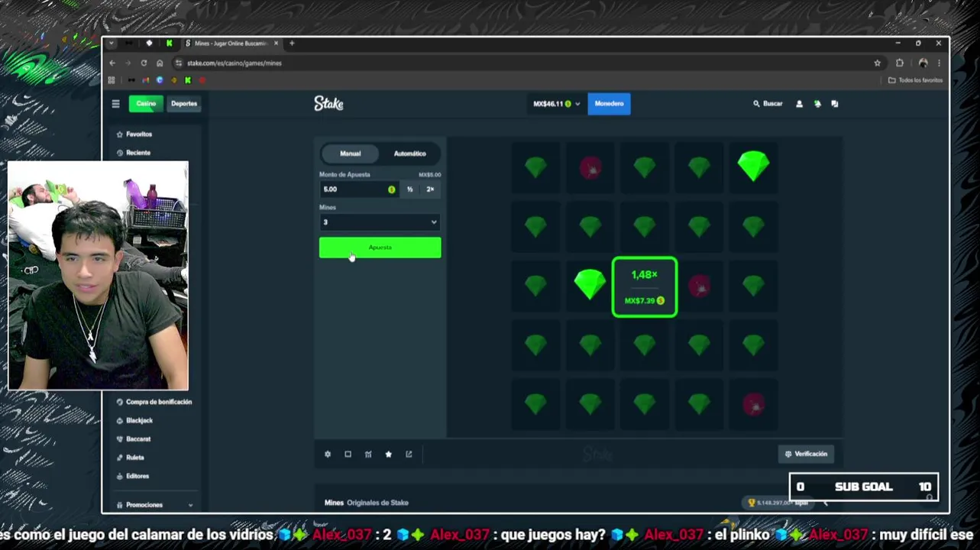Click the Buscar search button
This screenshot has width=980, height=550.
pos(768,104)
